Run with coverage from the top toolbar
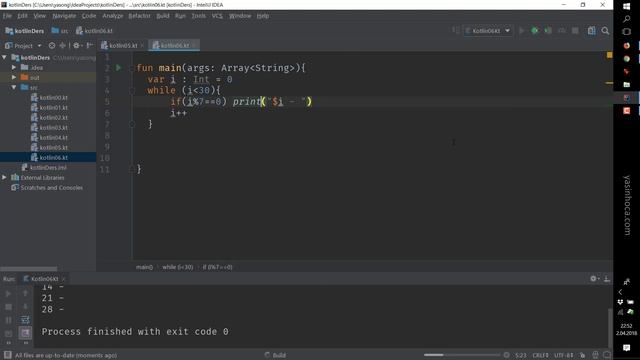The image size is (640, 360). click(548, 31)
